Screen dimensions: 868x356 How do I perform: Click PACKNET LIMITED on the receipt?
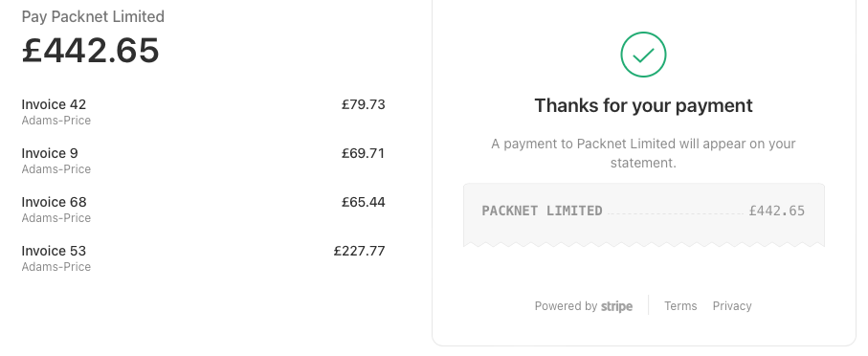click(x=542, y=211)
